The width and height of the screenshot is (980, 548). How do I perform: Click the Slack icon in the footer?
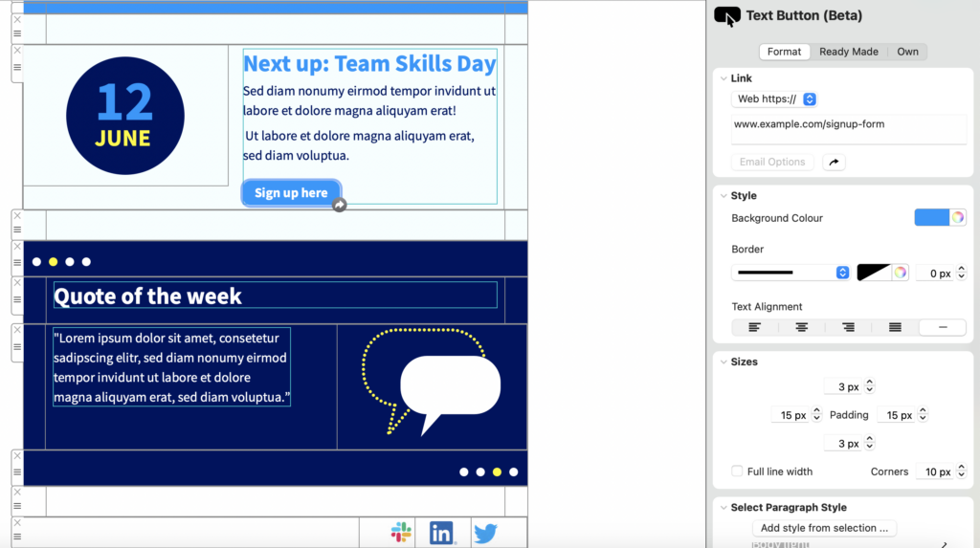[401, 533]
